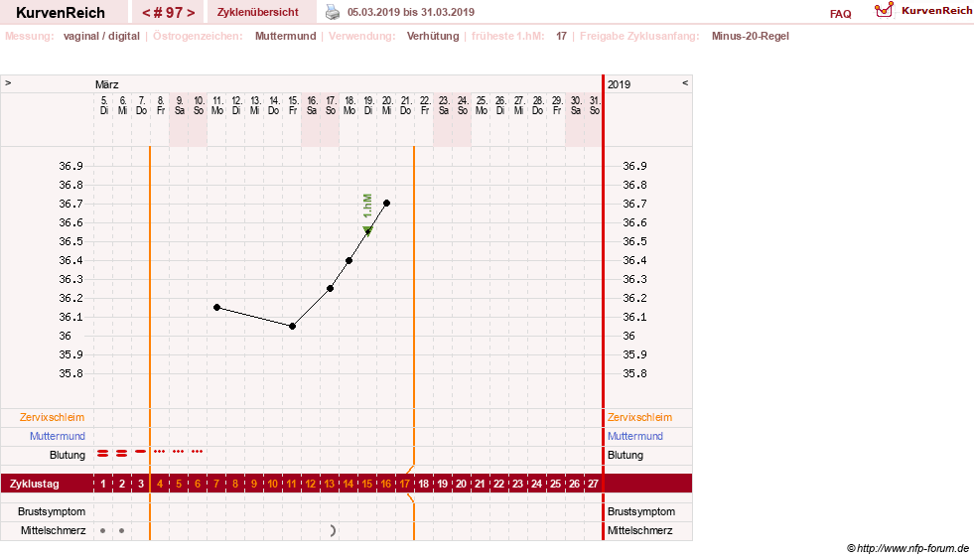Viewport: 974px width, 560px height.
Task: Click heavy bleeding mark on cycle day 1
Action: (x=103, y=454)
